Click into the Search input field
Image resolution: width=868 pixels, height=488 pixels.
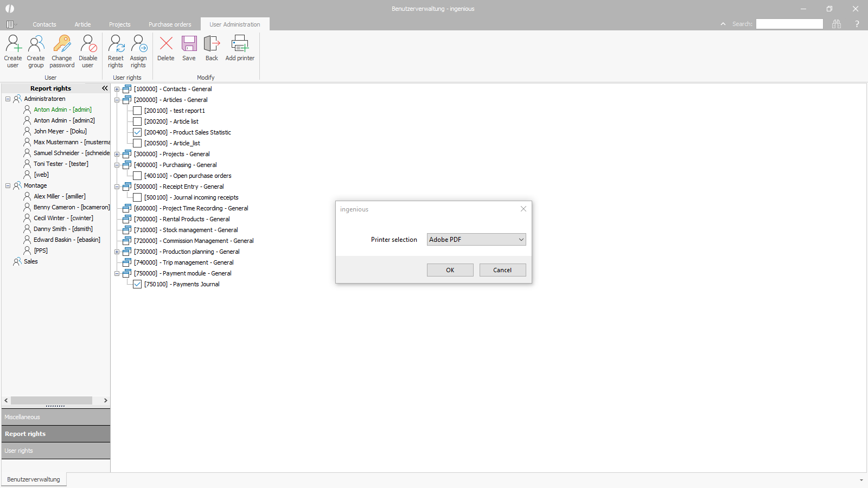click(x=789, y=24)
